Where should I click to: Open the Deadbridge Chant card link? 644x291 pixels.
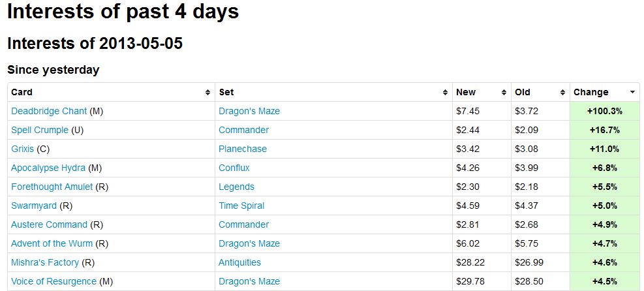tap(49, 112)
